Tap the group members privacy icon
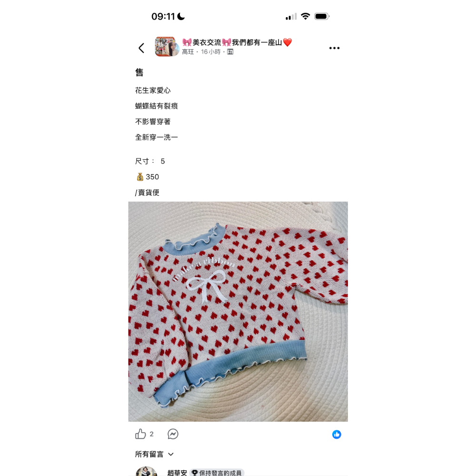The height and width of the screenshot is (476, 476). tap(230, 52)
